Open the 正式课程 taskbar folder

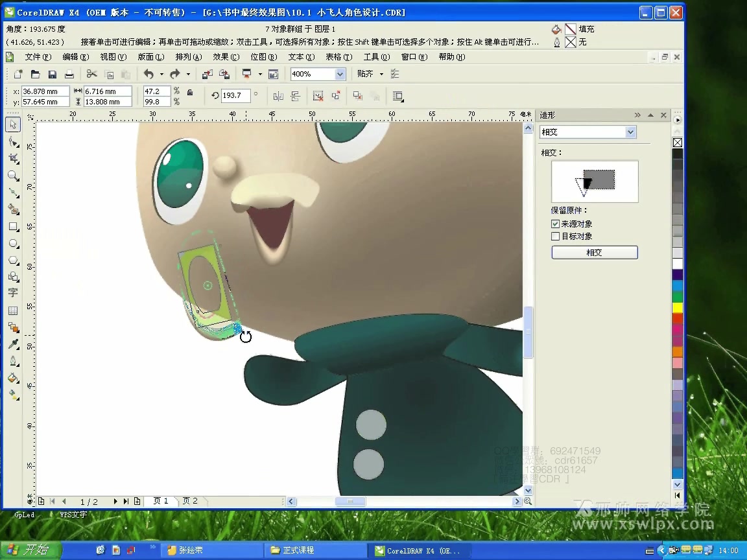[x=314, y=550]
